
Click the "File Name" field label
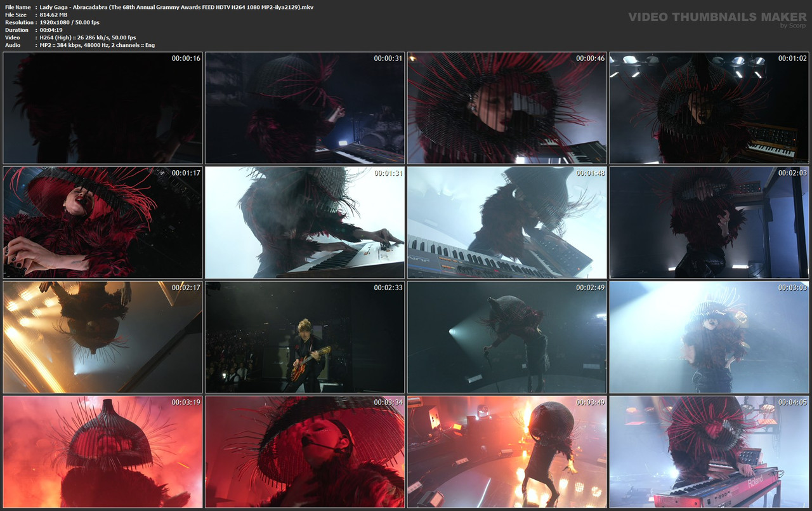coord(18,7)
